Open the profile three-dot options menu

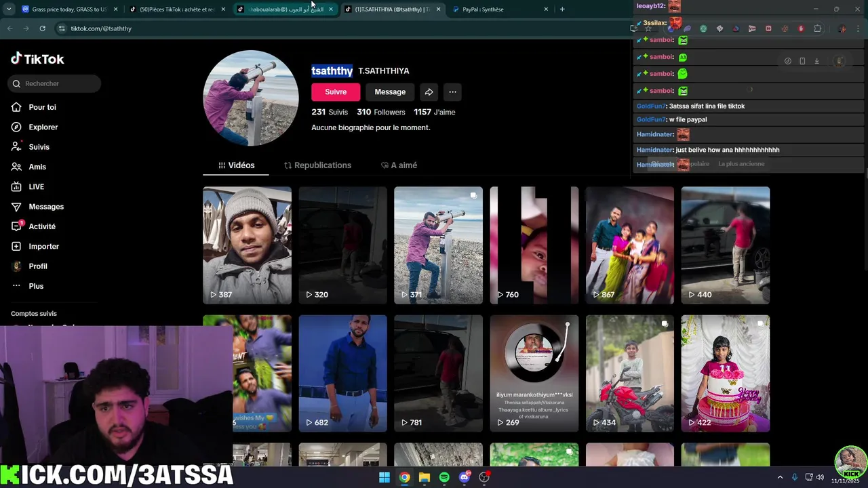tap(452, 92)
